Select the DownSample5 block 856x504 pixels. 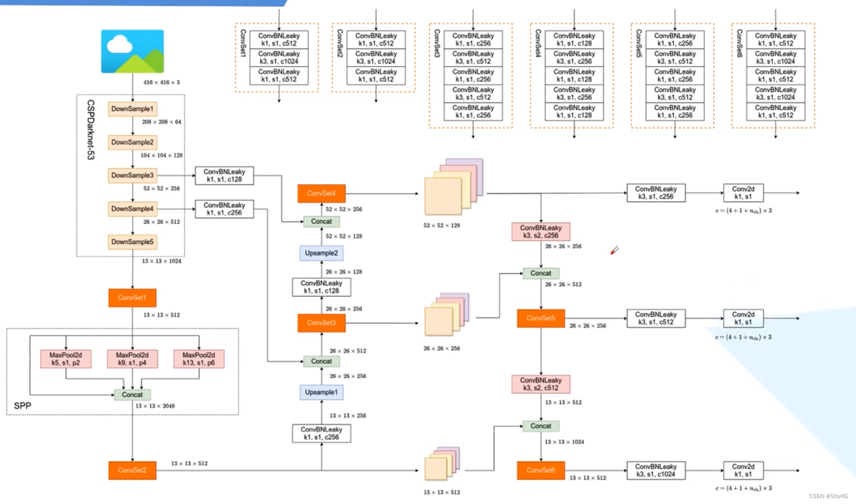(133, 242)
